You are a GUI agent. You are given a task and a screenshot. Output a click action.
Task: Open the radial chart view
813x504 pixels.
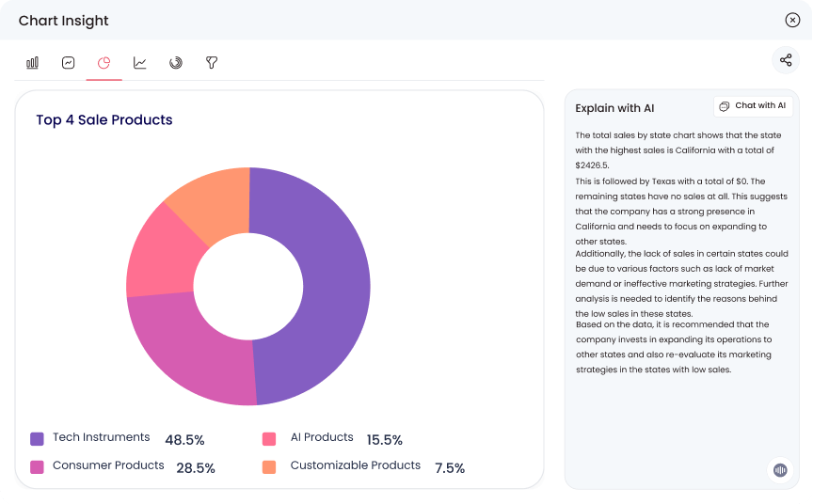coord(175,63)
